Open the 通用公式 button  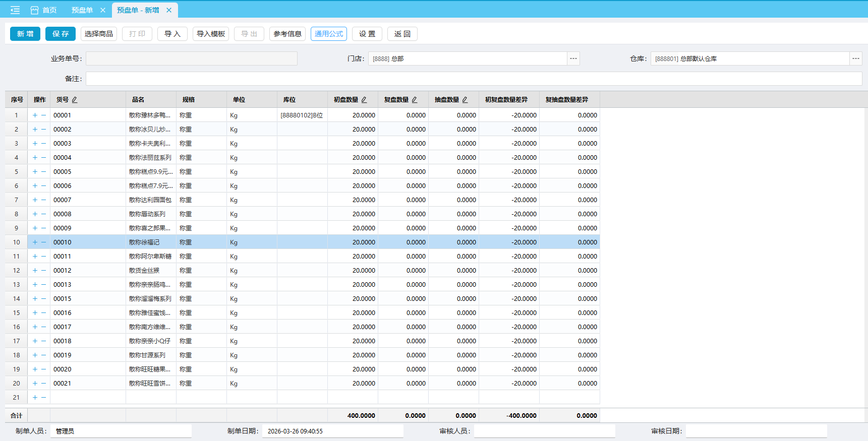coord(329,34)
